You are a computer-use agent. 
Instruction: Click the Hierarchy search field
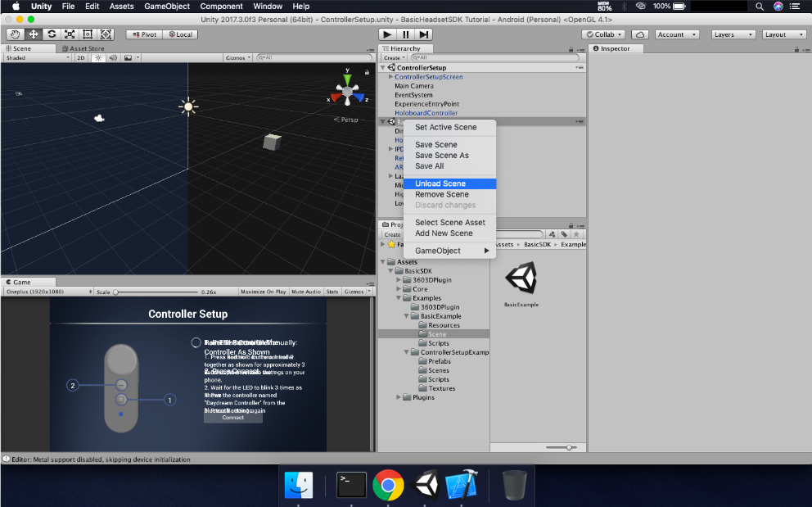pos(496,57)
